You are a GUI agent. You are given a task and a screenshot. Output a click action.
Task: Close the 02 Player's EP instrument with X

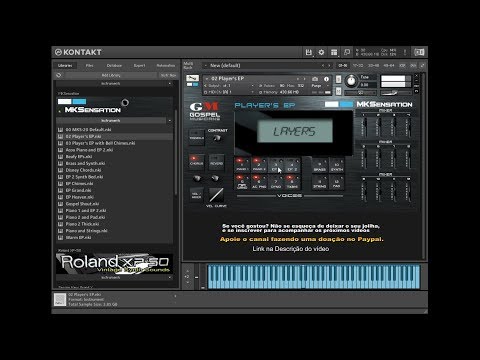click(416, 76)
